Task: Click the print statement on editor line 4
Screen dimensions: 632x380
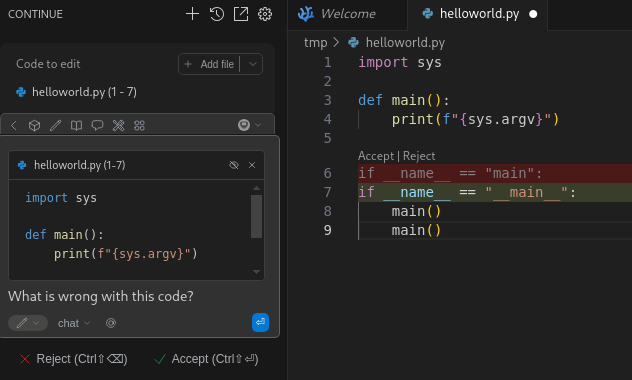Action: (475, 119)
